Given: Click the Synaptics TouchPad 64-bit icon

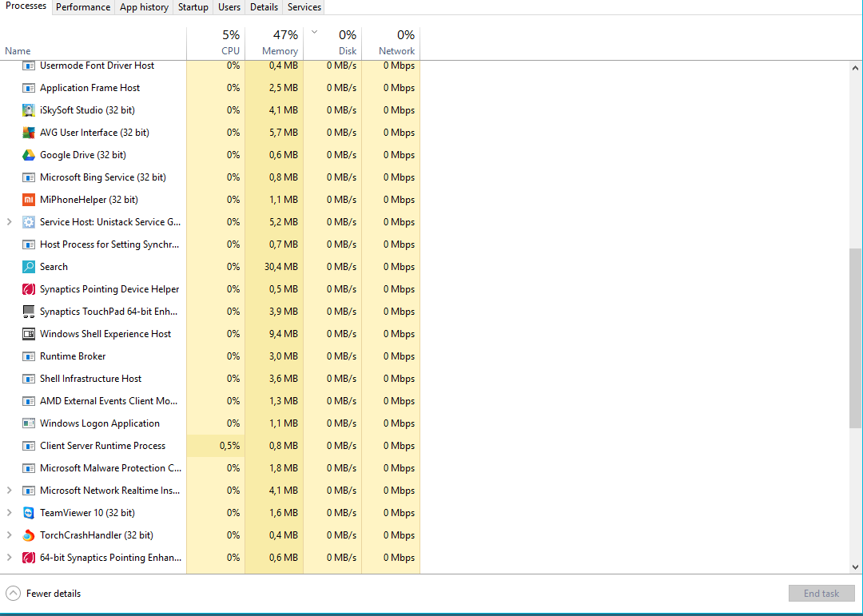Looking at the screenshot, I should point(29,312).
